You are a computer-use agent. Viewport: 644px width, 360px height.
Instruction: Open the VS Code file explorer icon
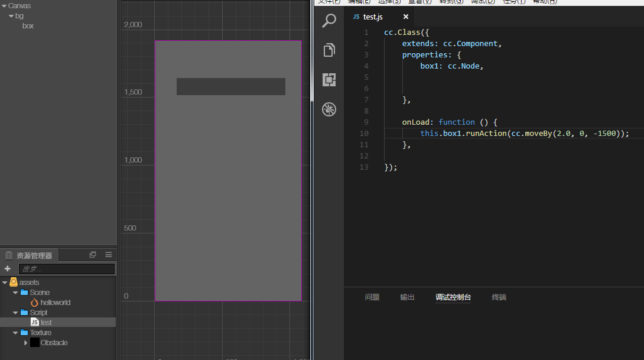(x=329, y=50)
